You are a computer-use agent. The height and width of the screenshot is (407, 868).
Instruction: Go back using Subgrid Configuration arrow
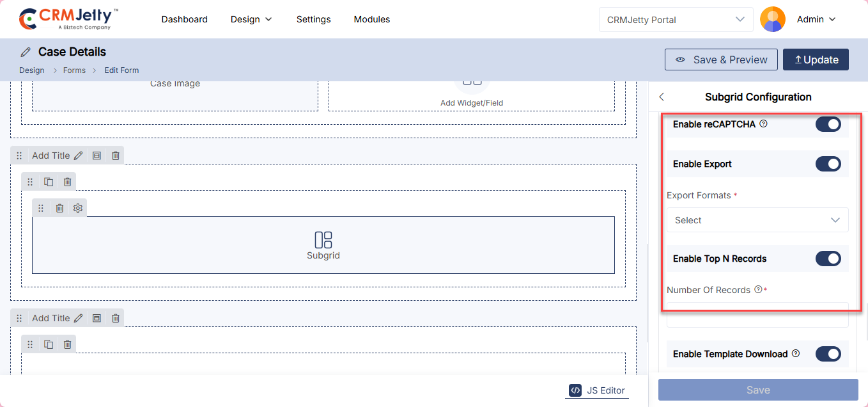(x=662, y=97)
